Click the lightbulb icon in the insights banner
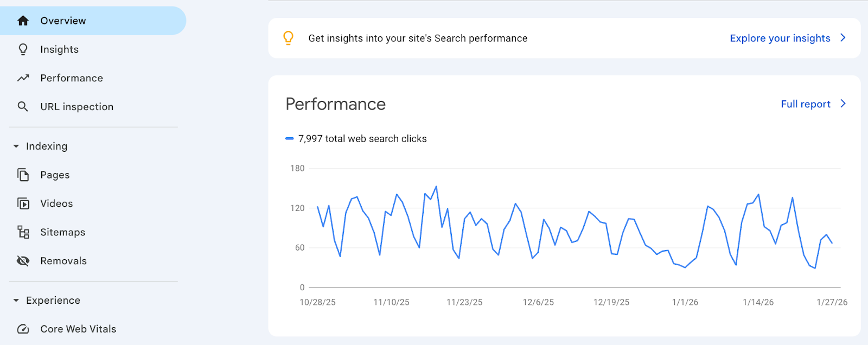The width and height of the screenshot is (868, 345). click(x=288, y=38)
